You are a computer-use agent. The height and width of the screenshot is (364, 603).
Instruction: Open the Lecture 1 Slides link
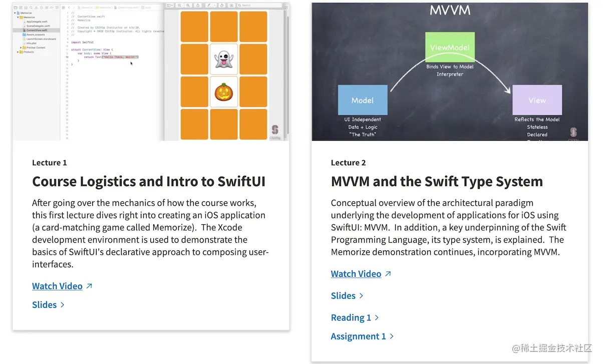pos(44,304)
